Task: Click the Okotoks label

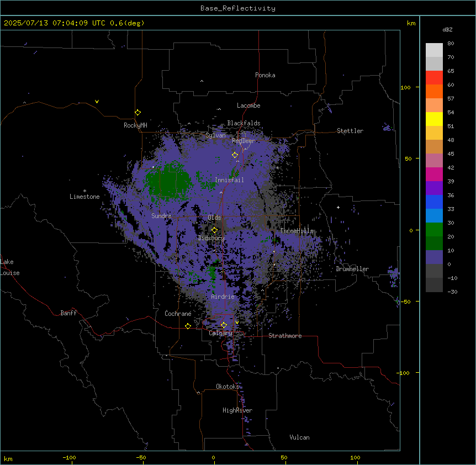Action: [x=228, y=387]
